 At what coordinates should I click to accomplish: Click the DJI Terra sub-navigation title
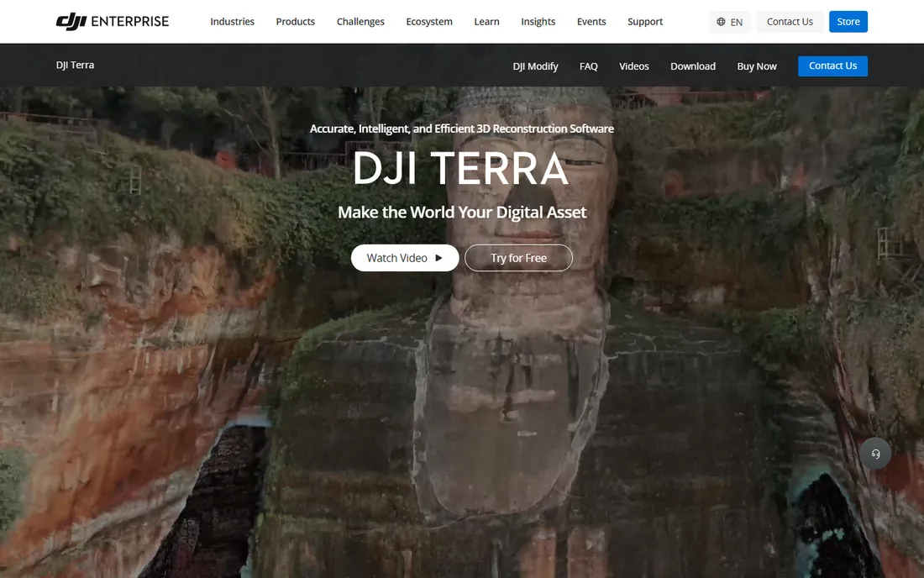click(x=75, y=65)
